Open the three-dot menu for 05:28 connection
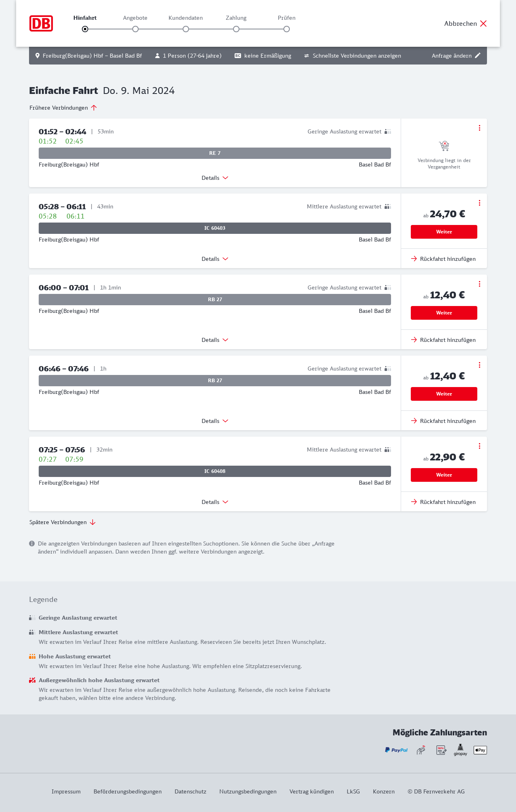The image size is (516, 812). 479,203
